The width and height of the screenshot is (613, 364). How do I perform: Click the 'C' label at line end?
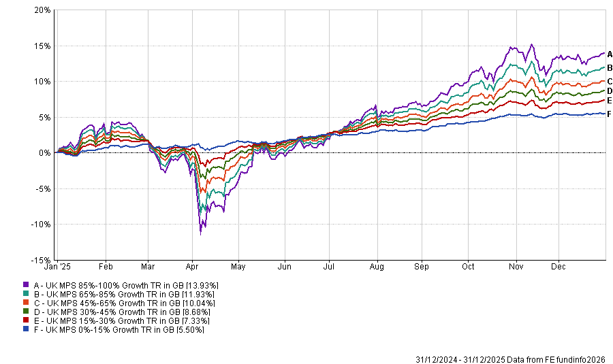(x=610, y=81)
